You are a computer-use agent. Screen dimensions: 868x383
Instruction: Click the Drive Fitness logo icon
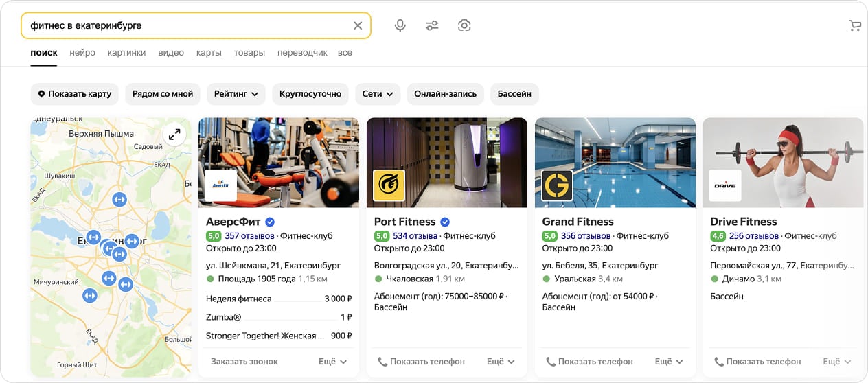click(724, 185)
